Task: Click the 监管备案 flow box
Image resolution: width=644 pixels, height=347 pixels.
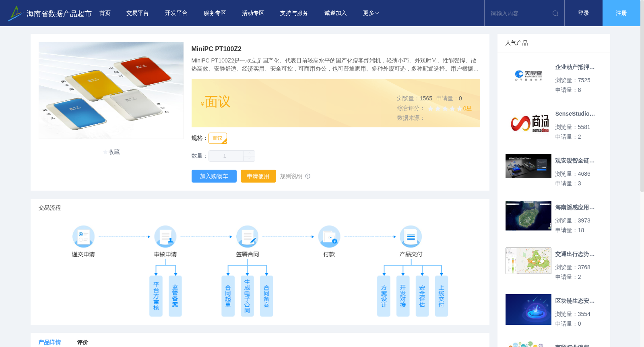Action: click(175, 296)
